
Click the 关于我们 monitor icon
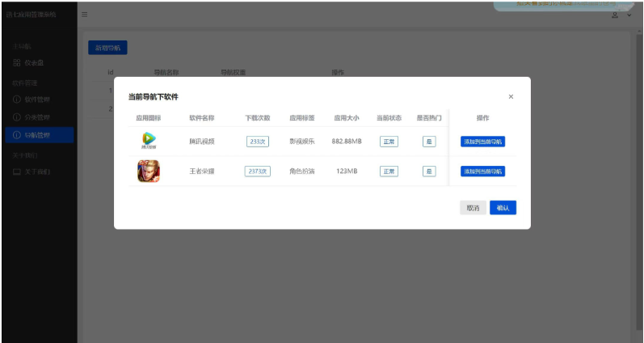(x=17, y=172)
